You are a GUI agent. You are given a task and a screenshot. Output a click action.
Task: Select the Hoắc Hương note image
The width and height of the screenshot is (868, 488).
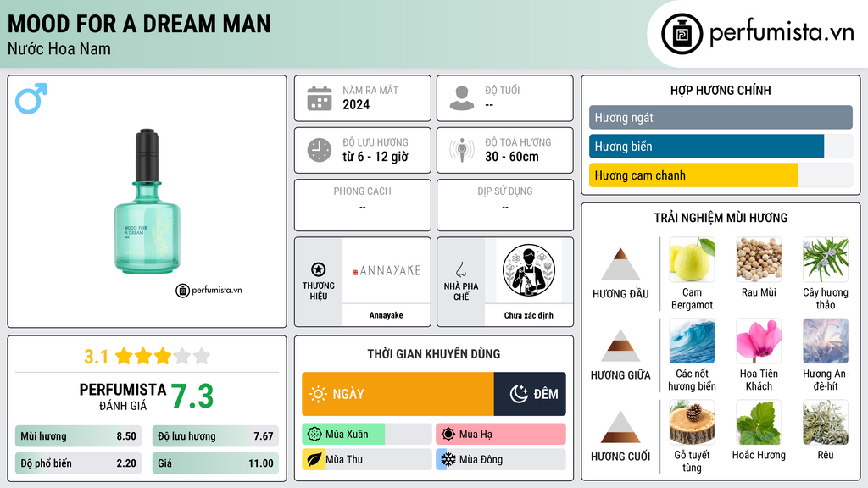(759, 422)
